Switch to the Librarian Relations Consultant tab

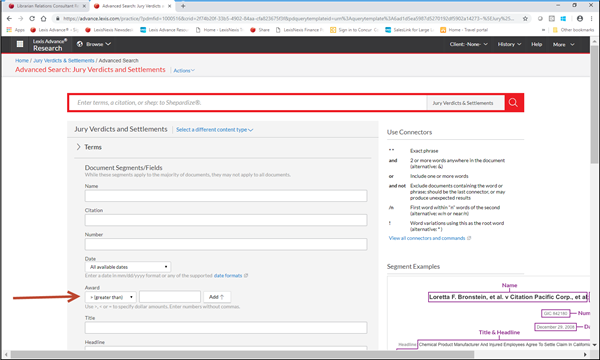click(x=47, y=6)
